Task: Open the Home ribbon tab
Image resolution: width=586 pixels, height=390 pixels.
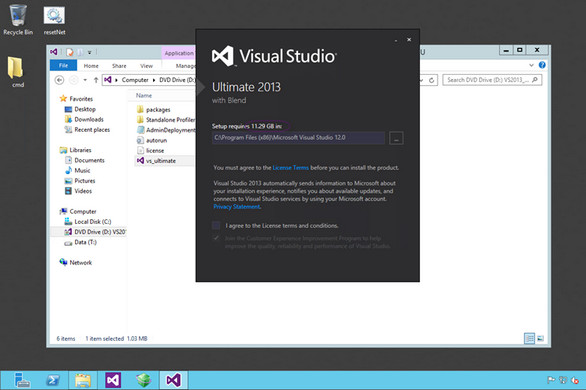Action: pos(91,65)
